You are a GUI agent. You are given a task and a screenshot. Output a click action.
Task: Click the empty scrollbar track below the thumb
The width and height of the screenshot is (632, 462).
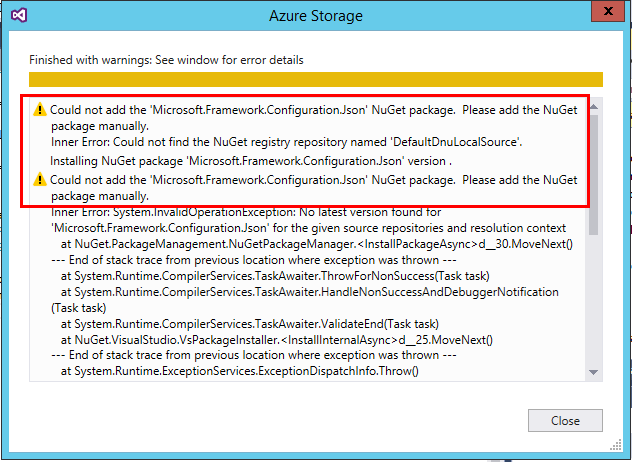[593, 300]
